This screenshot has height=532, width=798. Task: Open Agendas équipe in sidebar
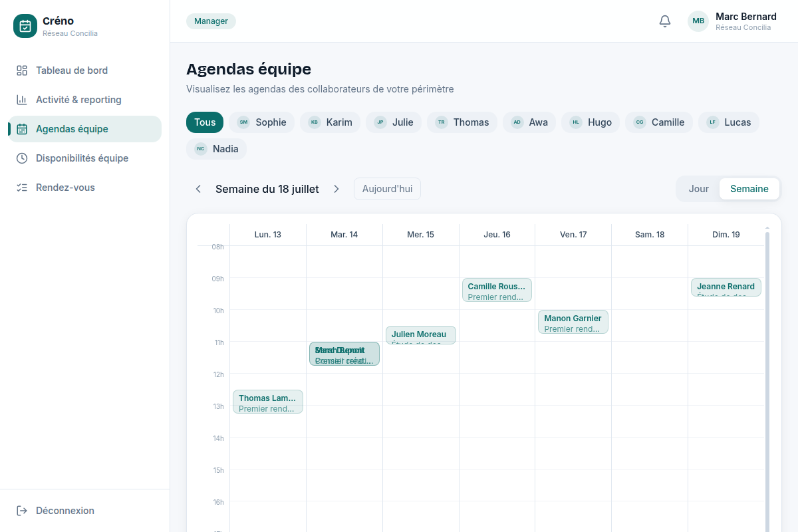(84, 129)
